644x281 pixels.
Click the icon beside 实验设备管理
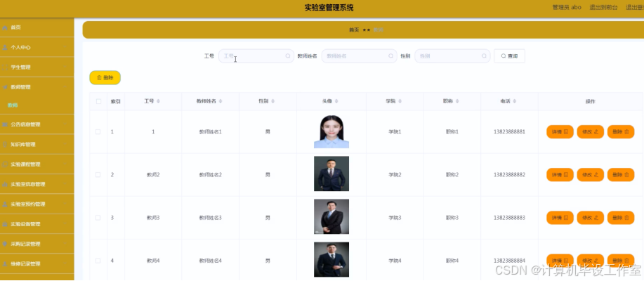5,224
